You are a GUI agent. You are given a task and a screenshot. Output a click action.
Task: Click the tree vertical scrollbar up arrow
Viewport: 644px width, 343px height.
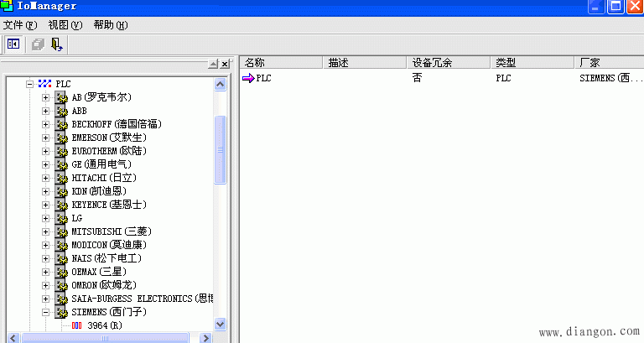221,84
